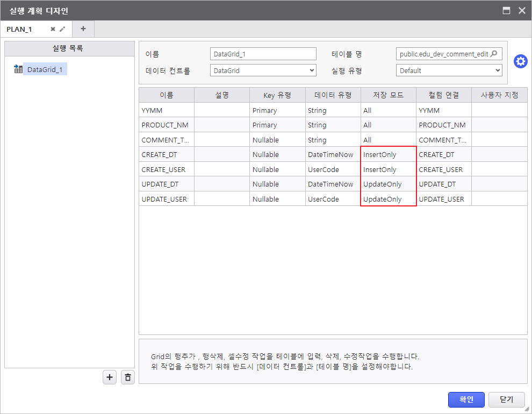Click the 설명 column header

[x=222, y=95]
